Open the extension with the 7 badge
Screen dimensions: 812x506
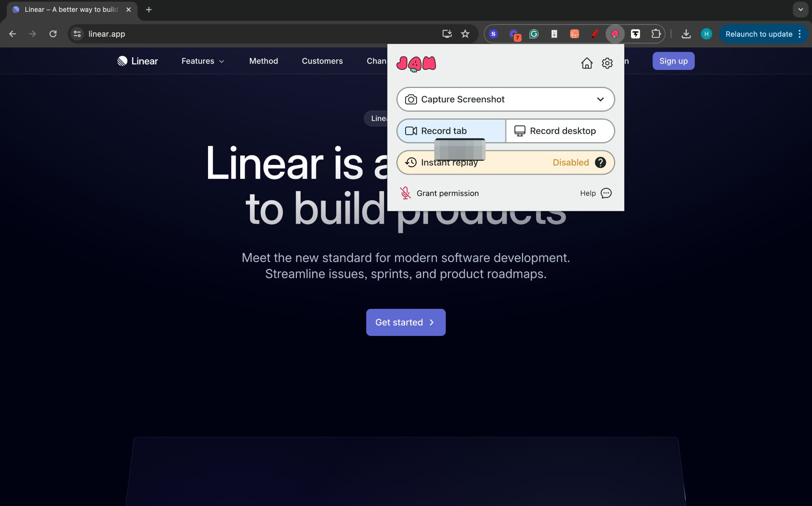click(514, 34)
